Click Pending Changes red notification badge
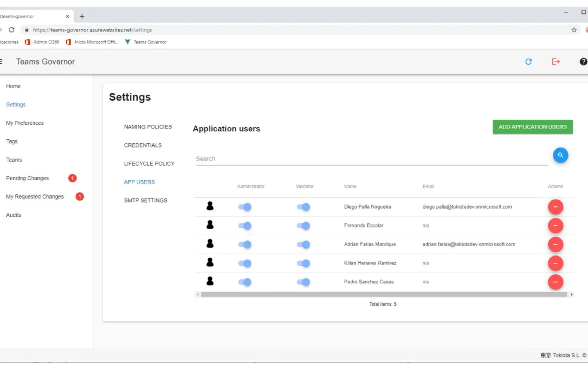The height and width of the screenshot is (368, 588). click(x=72, y=178)
